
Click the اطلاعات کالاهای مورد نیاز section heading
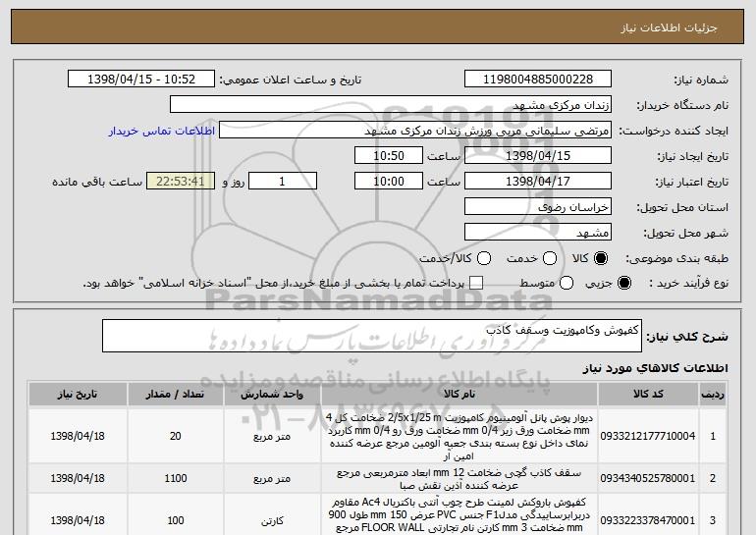(655, 368)
